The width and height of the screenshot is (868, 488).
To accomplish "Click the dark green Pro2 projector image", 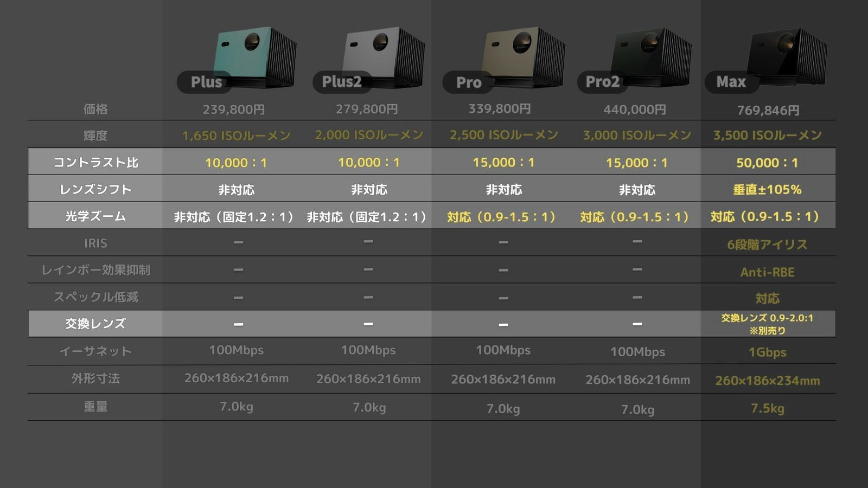I will tap(651, 57).
